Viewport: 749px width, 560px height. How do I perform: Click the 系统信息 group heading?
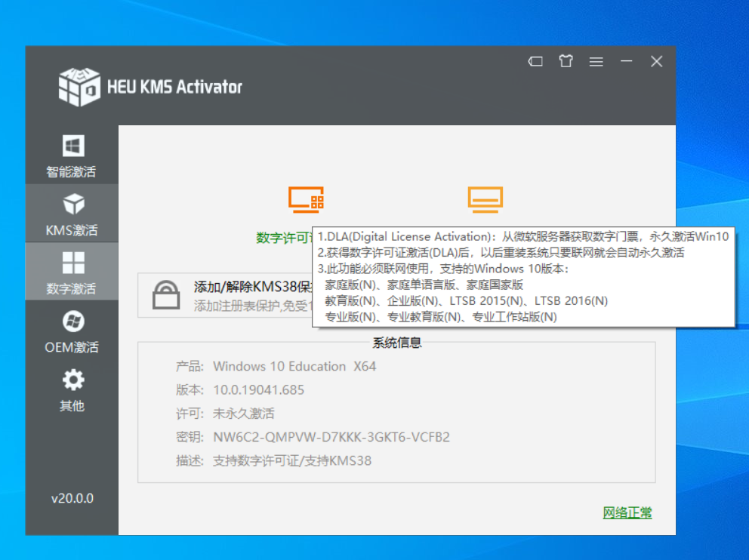click(x=396, y=343)
